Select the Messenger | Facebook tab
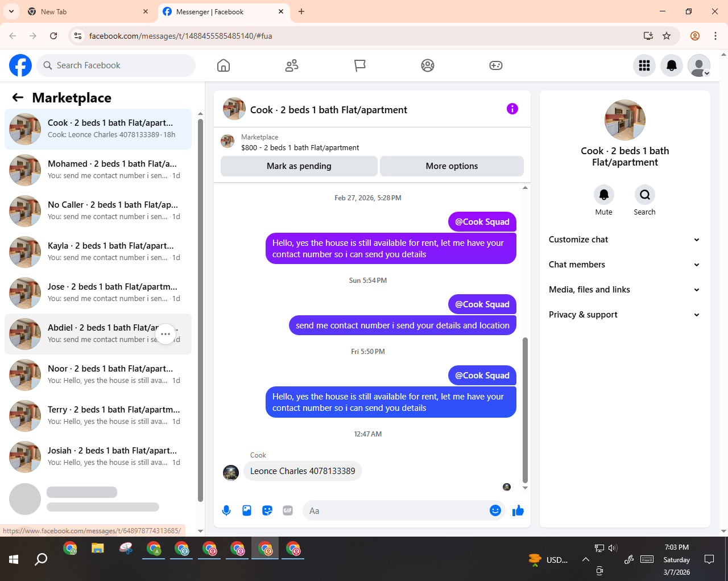The width and height of the screenshot is (728, 581). pos(224,11)
